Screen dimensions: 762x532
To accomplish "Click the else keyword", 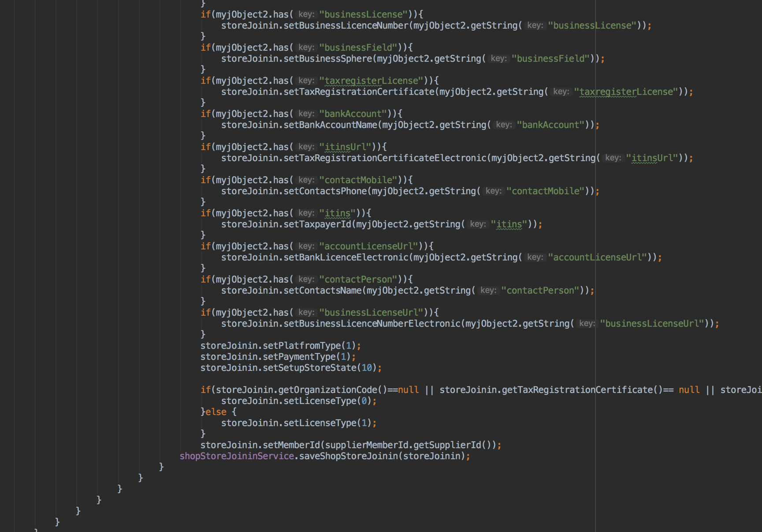I will tap(216, 412).
